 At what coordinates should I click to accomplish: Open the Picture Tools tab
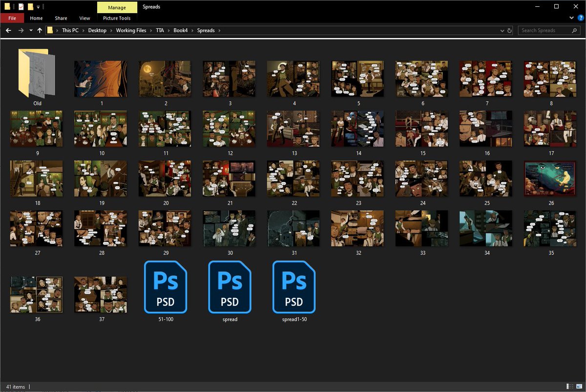117,18
